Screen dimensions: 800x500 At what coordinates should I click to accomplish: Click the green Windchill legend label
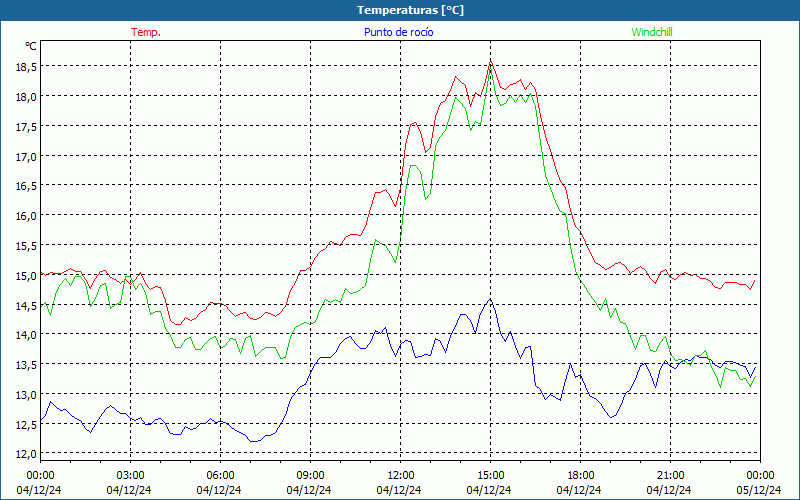pyautogui.click(x=652, y=32)
